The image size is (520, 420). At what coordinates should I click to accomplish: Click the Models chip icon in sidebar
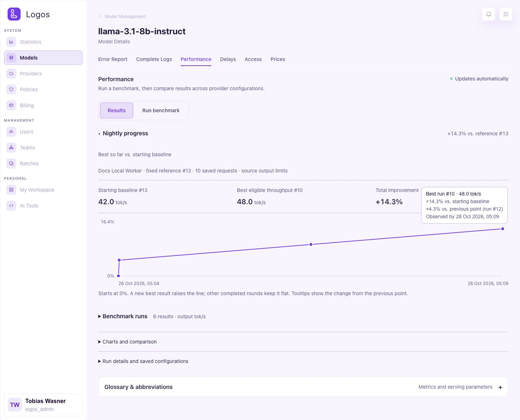[x=11, y=58]
